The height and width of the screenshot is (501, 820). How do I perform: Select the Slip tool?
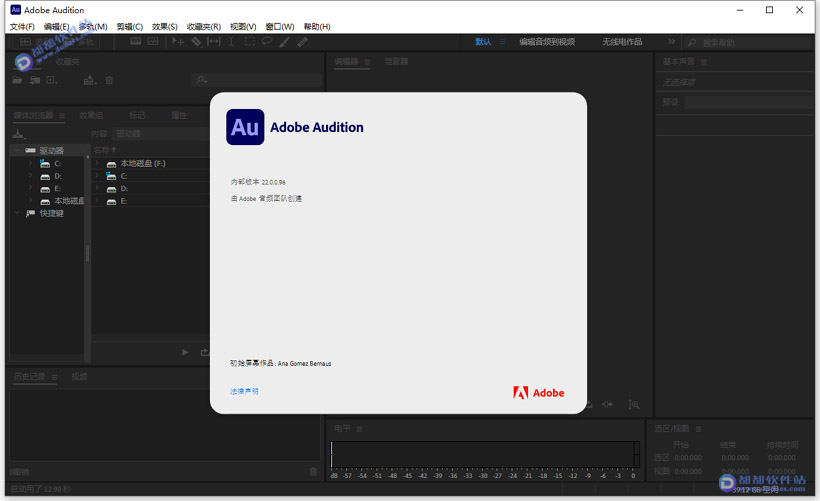tap(214, 41)
